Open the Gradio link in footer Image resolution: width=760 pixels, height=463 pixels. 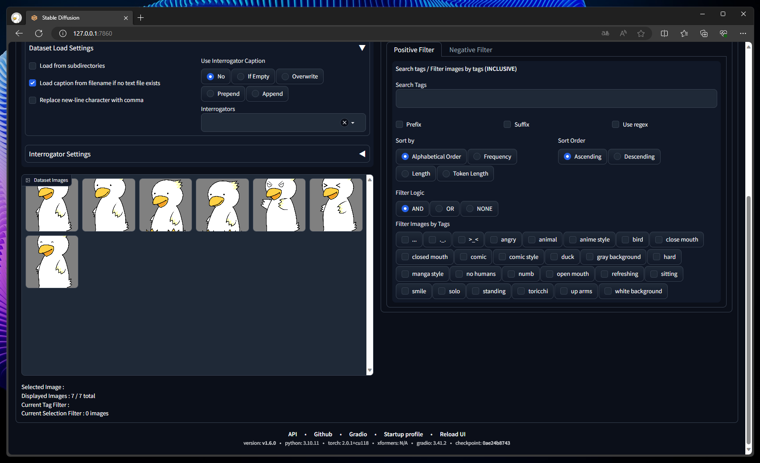[358, 434]
